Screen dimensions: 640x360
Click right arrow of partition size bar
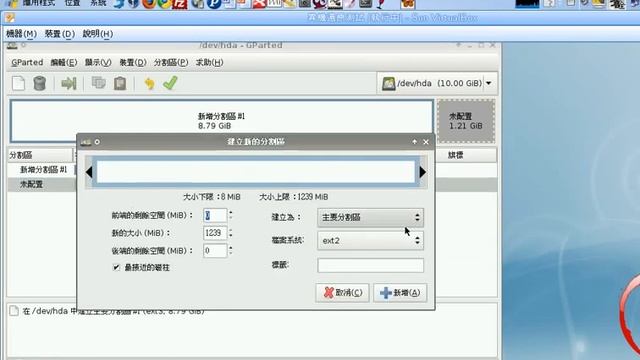coord(423,172)
